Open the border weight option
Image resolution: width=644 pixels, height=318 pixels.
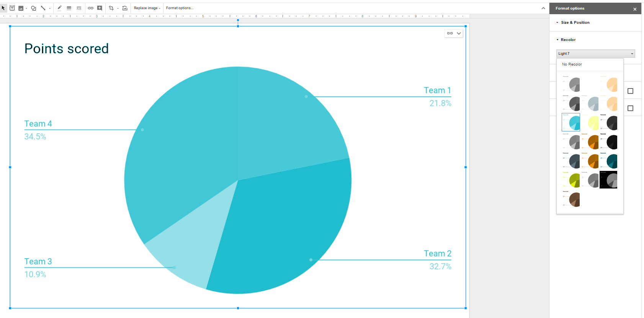click(69, 8)
